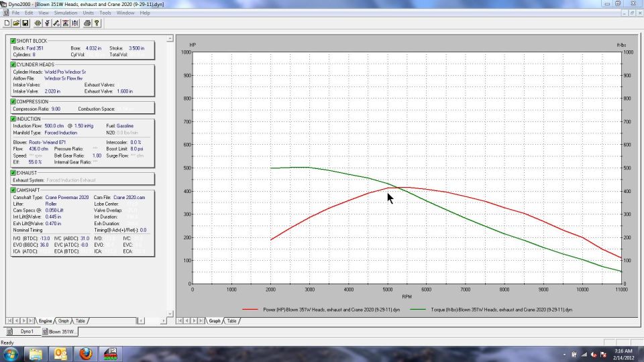Open the Manifold Type Forced Induction selection
Viewport: 644px width, 362px height.
(x=61, y=133)
